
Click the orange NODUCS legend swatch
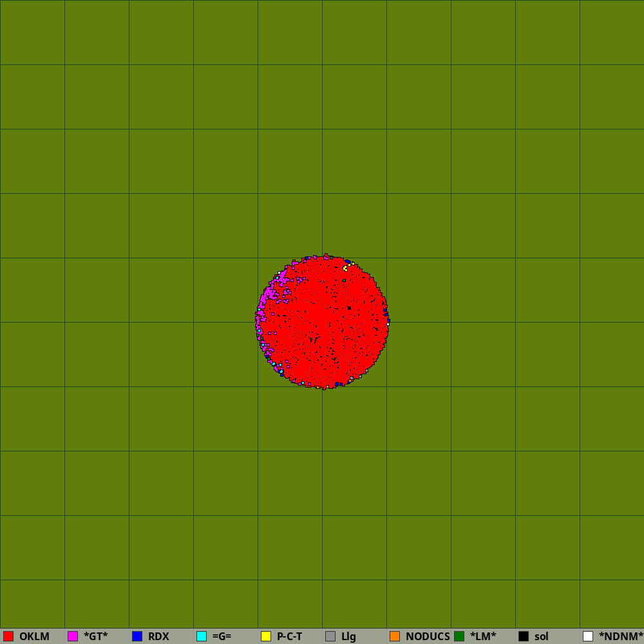coord(395,636)
